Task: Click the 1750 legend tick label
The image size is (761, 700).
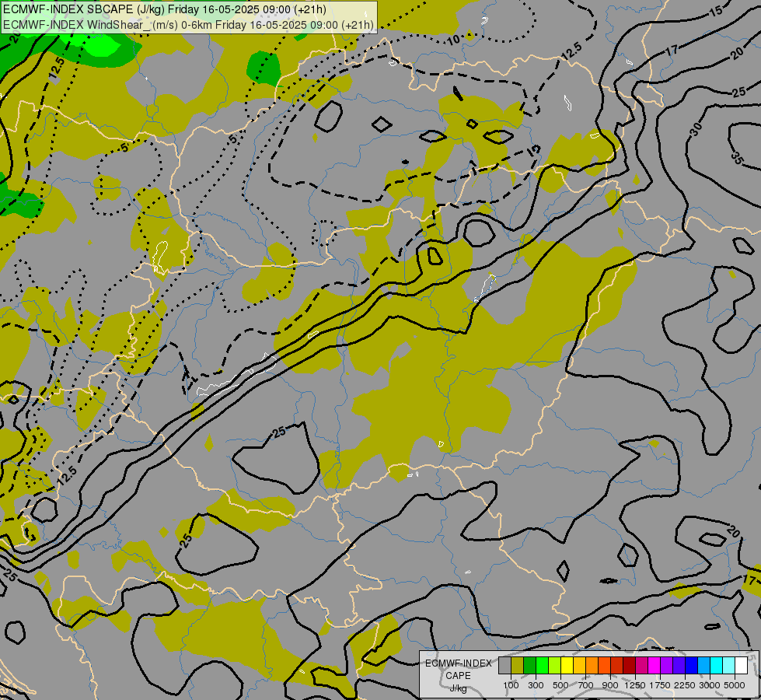Action: (660, 685)
